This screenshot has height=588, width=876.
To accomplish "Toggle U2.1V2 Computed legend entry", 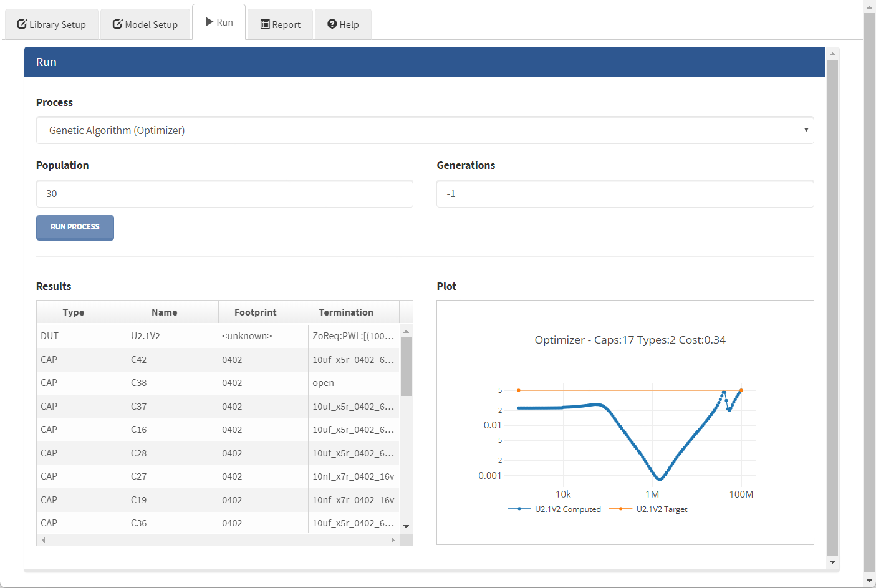I will [555, 509].
